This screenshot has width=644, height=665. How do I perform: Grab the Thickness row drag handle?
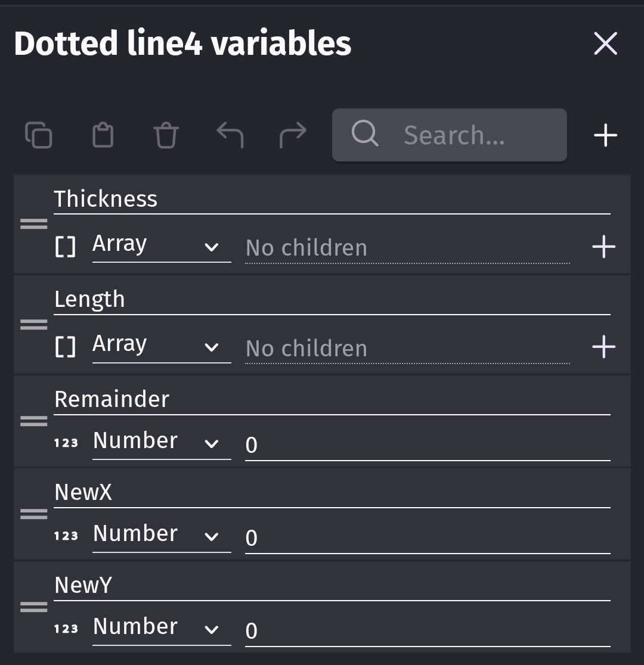click(34, 224)
